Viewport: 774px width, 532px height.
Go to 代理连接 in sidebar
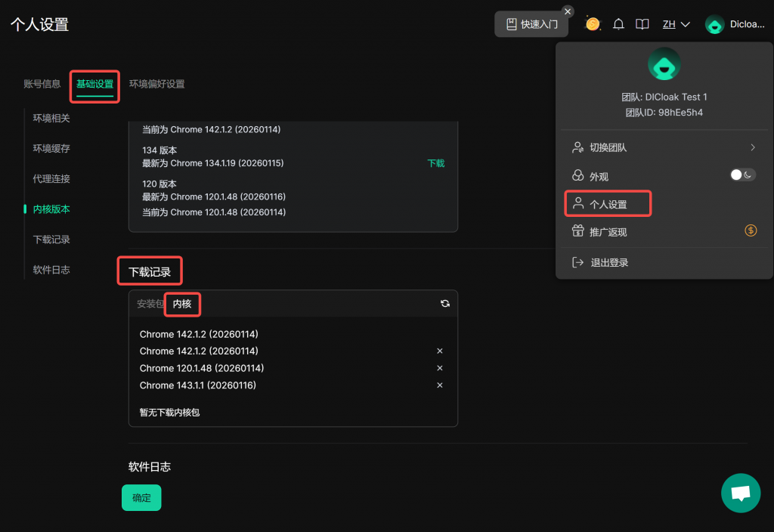coord(51,179)
